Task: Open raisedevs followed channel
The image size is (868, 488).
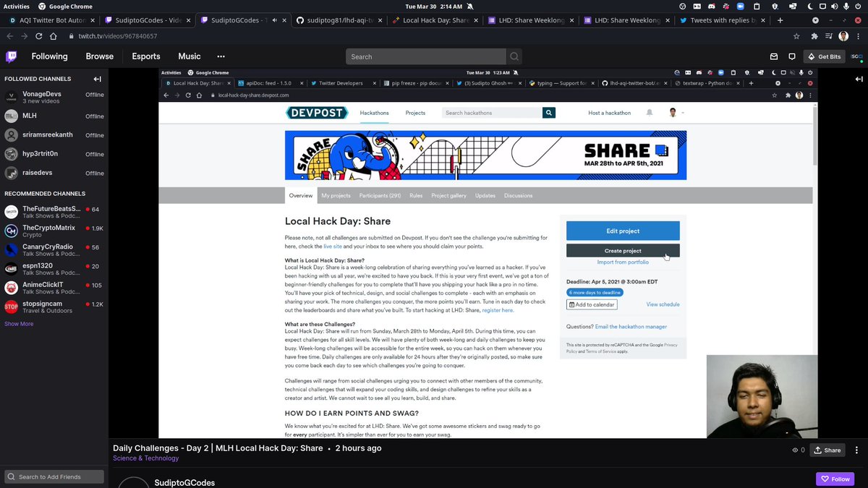Action: click(x=54, y=173)
